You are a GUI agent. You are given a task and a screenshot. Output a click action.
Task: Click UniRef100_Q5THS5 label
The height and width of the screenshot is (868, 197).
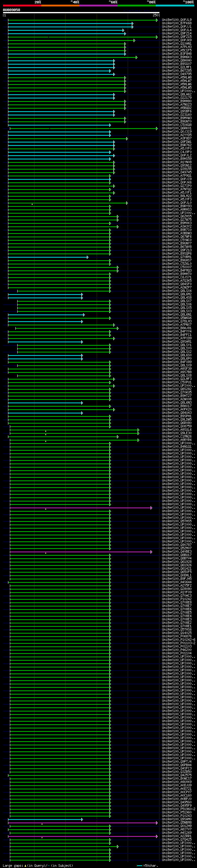[x=177, y=521]
